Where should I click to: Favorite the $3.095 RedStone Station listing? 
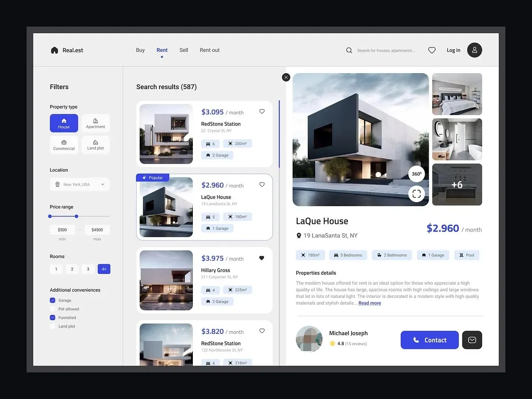[262, 111]
